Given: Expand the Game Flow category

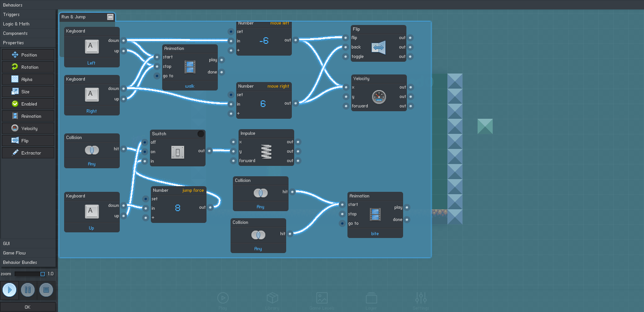Looking at the screenshot, I should click(28, 253).
